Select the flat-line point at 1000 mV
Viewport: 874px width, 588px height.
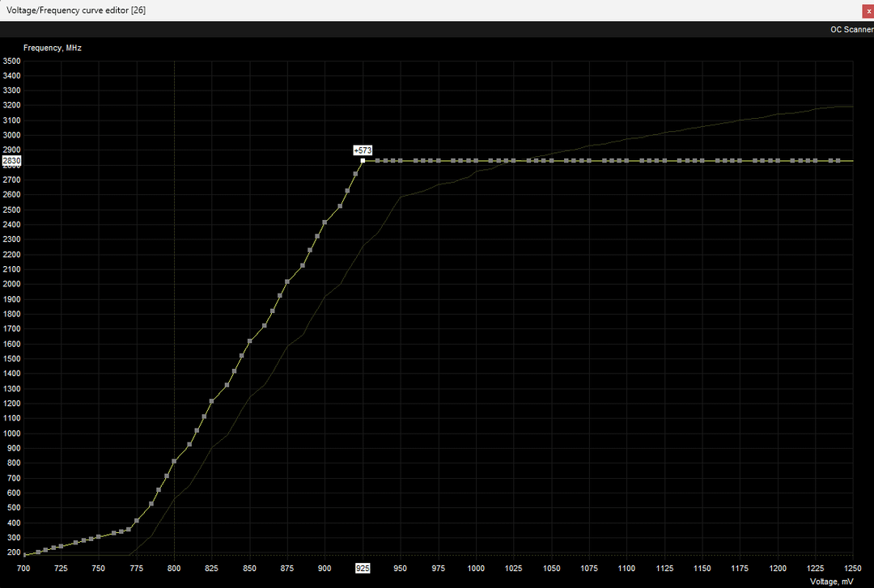tap(475, 161)
